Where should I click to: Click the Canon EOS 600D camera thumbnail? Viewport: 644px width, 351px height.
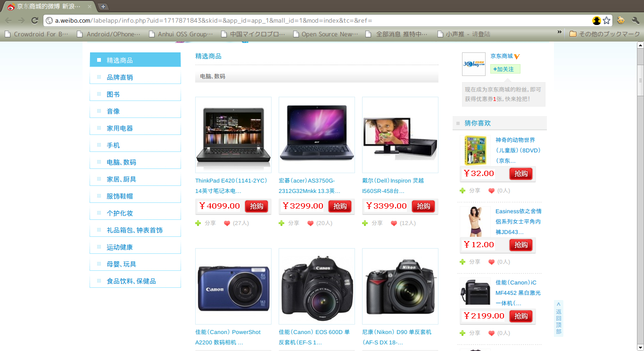tap(317, 286)
